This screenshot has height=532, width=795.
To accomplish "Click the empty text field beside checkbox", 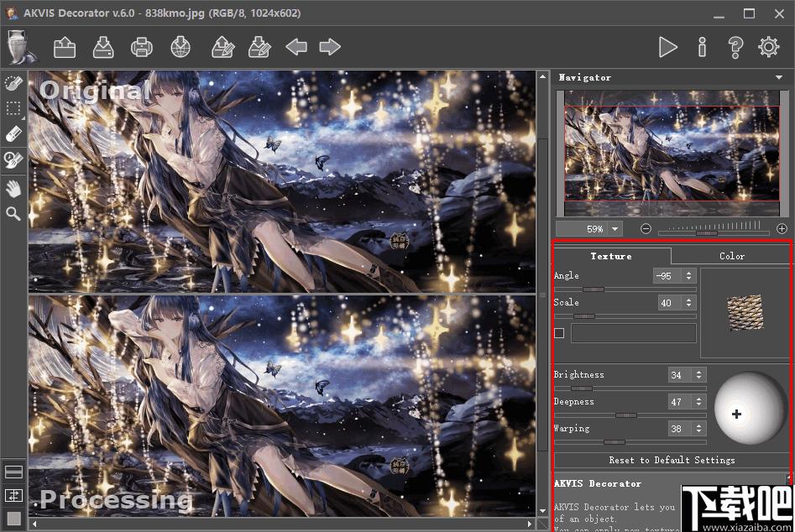I will tap(633, 333).
